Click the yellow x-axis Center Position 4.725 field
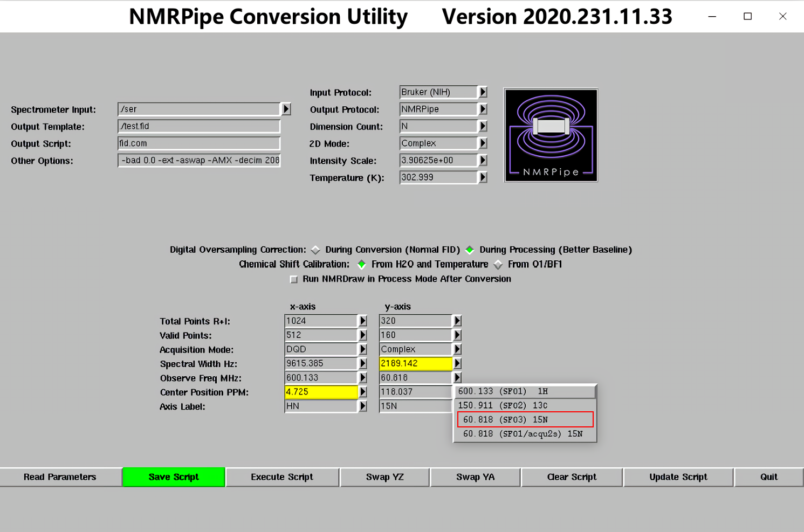The height and width of the screenshot is (532, 804). 321,392
